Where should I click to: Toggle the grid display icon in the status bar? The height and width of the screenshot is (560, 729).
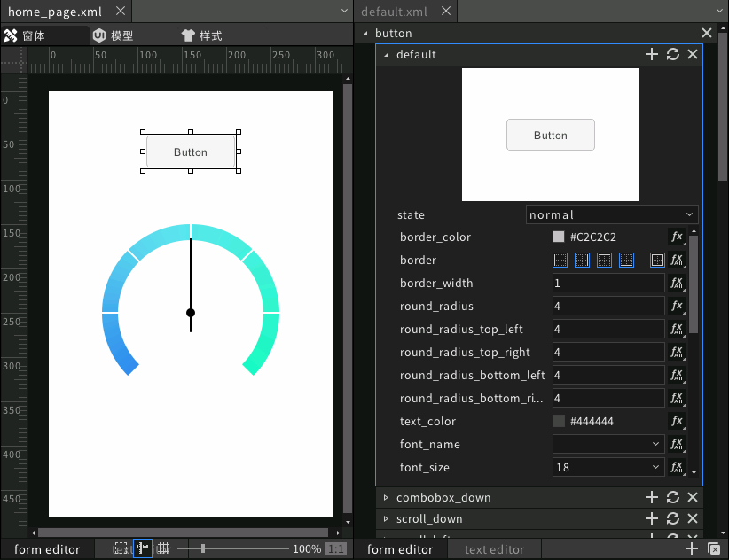163,548
